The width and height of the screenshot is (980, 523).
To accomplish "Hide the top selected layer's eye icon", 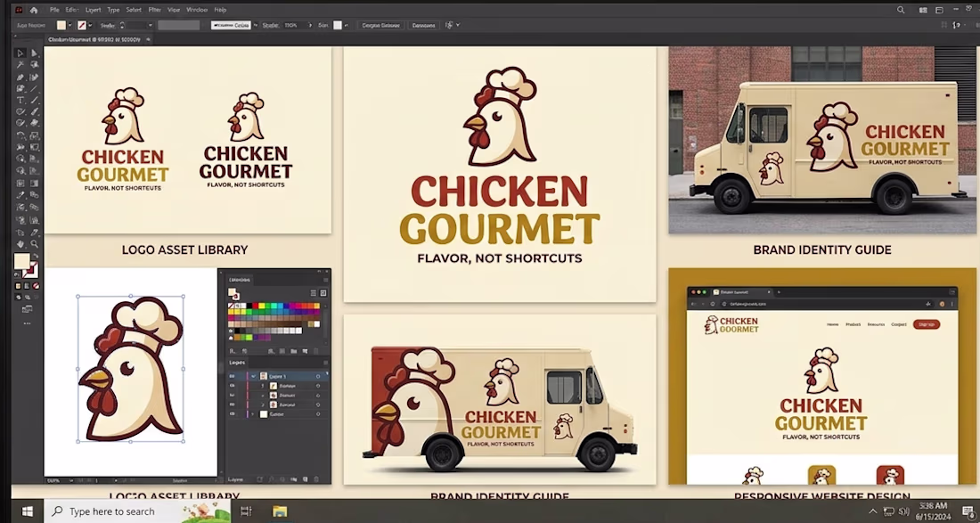I will (x=233, y=376).
